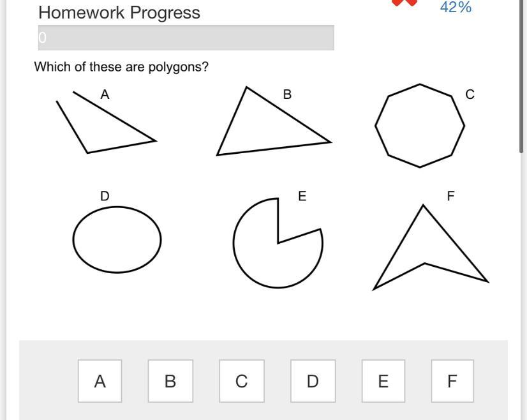Click the letter E label beside notched circle
527x420 pixels.
[302, 196]
